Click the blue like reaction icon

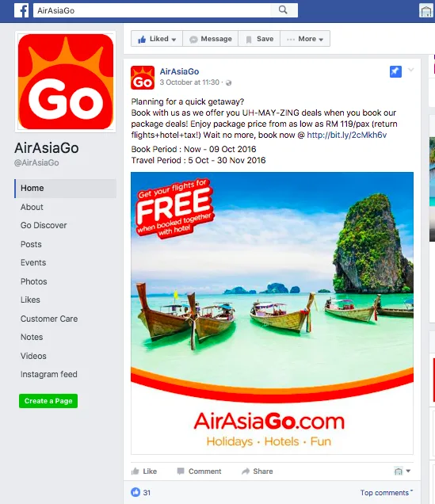click(135, 492)
